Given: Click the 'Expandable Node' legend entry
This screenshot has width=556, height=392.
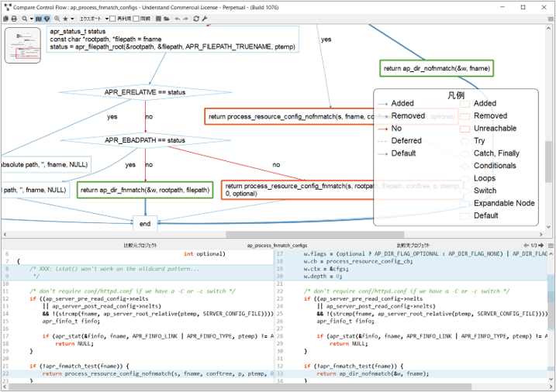Looking at the screenshot, I should click(x=504, y=203).
